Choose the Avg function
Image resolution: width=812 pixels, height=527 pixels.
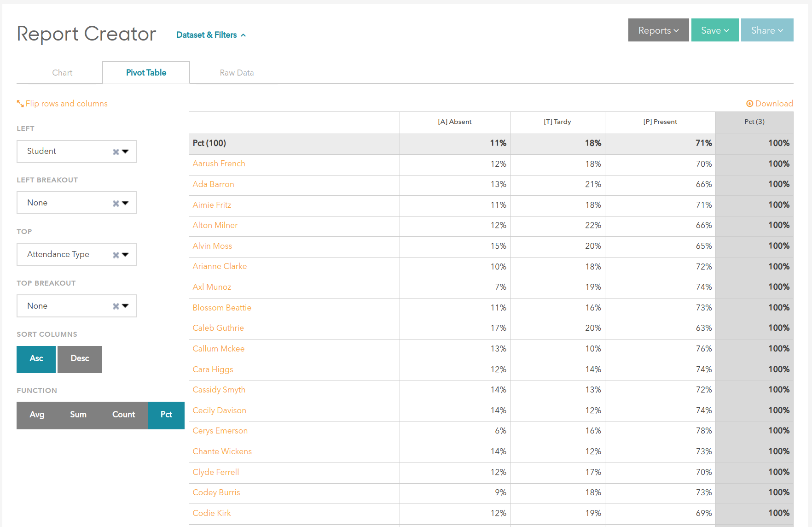37,415
